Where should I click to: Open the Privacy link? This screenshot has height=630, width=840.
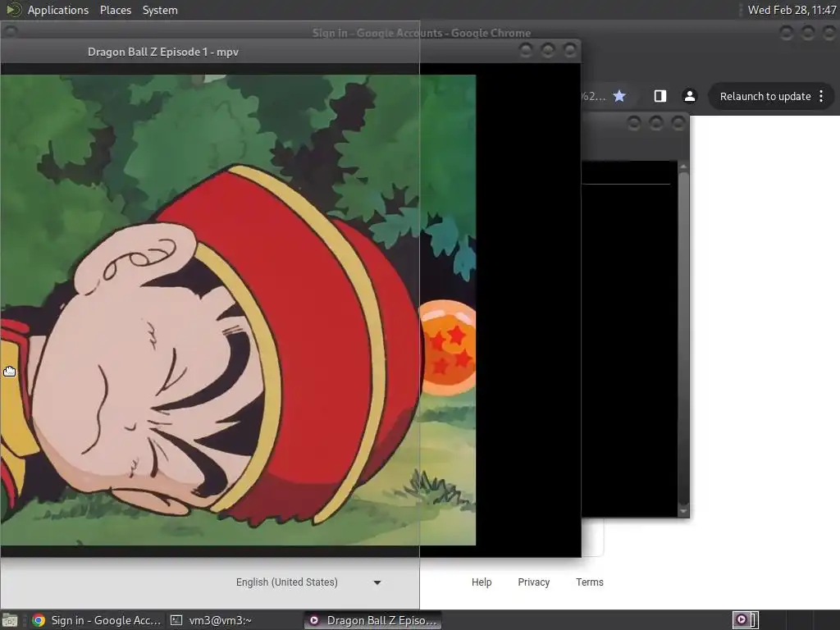pyautogui.click(x=533, y=582)
